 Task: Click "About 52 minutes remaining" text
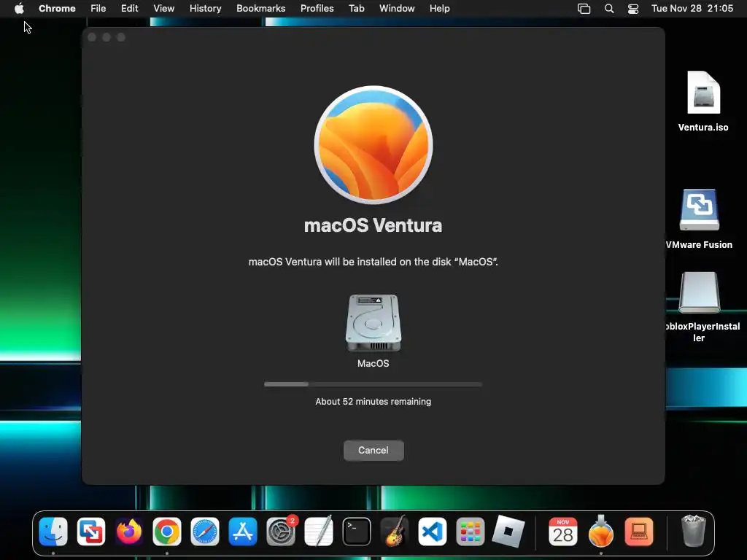373,402
